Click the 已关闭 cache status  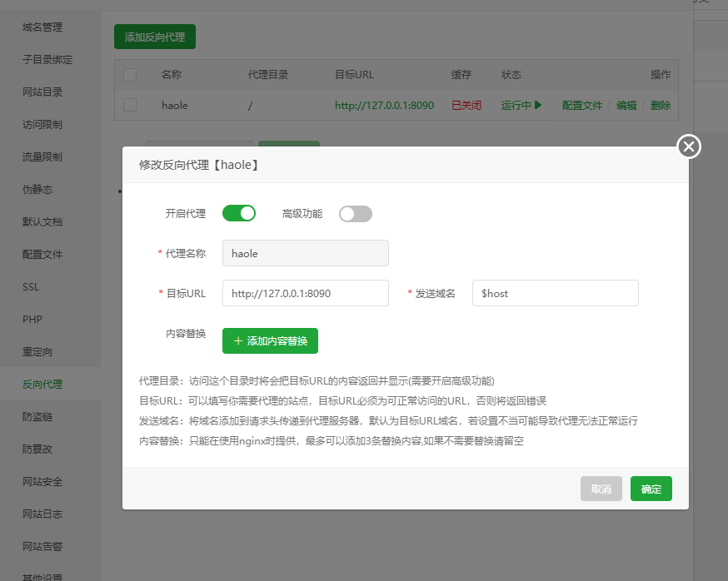(466, 106)
